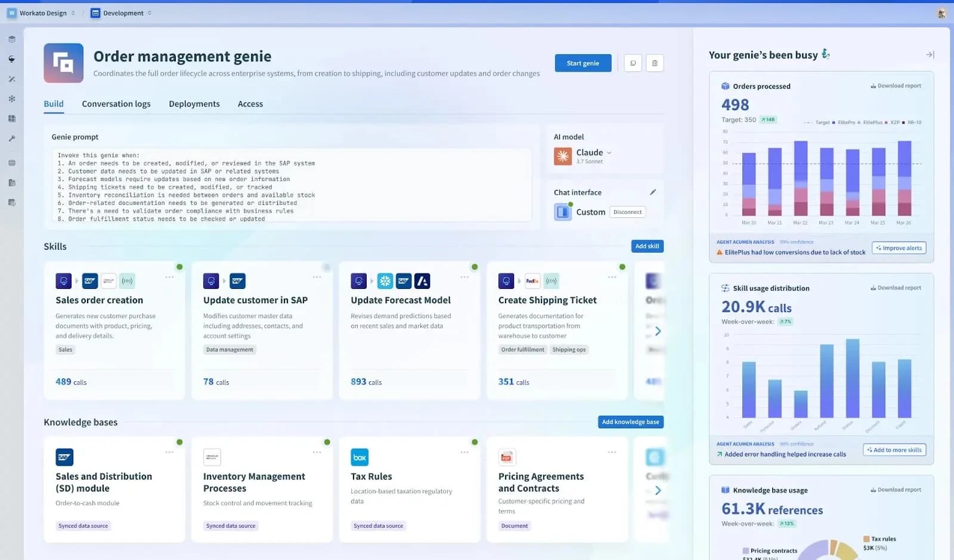Download report for Orders processed

pos(896,86)
